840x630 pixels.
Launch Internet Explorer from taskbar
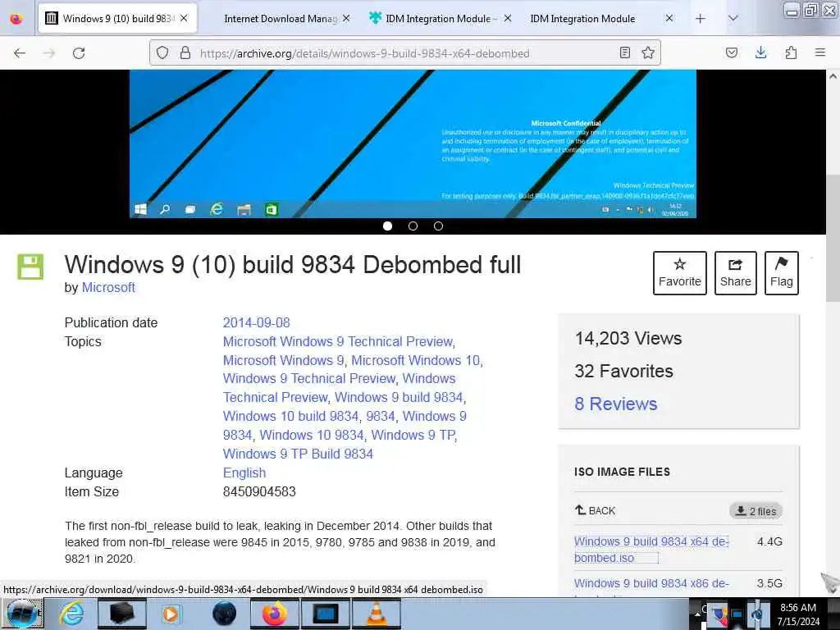tap(71, 614)
